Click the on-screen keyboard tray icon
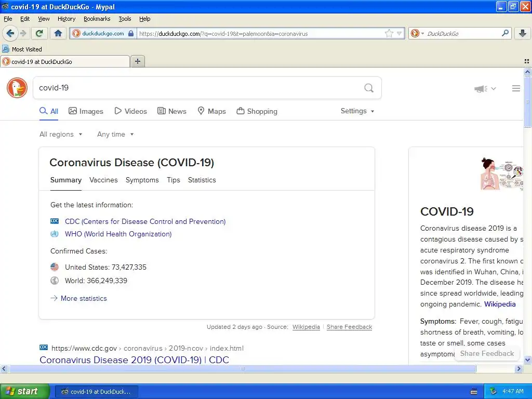 point(474,392)
